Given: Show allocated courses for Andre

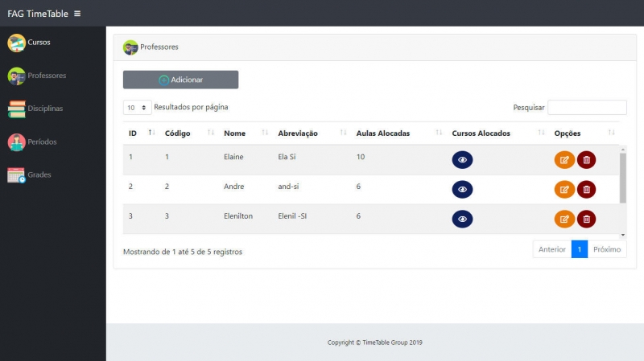Looking at the screenshot, I should point(462,190).
